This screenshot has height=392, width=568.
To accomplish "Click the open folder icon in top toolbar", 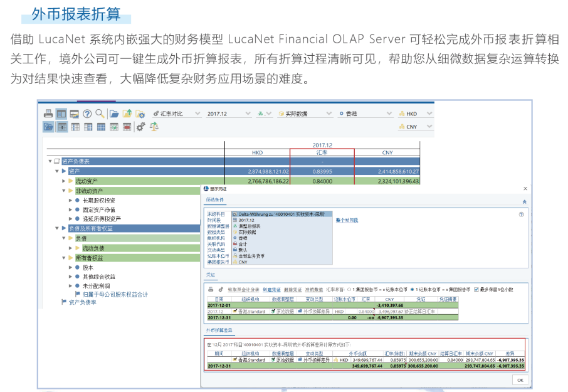I will 114,114.
